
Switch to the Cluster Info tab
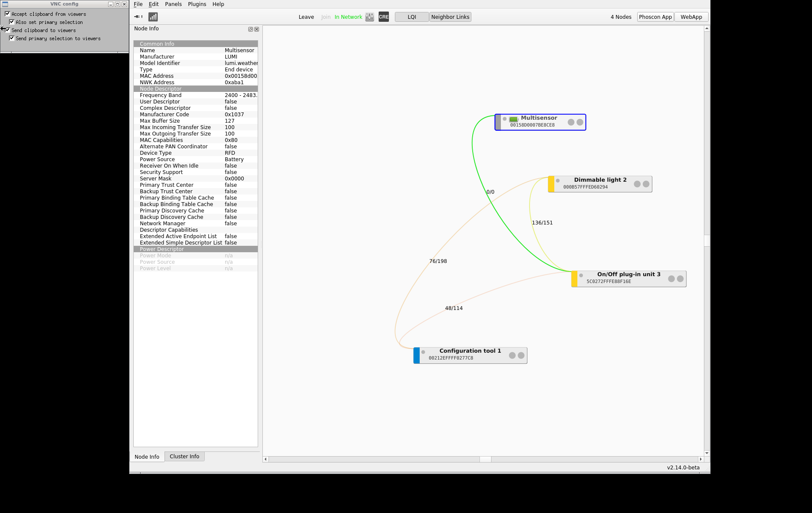pos(184,456)
